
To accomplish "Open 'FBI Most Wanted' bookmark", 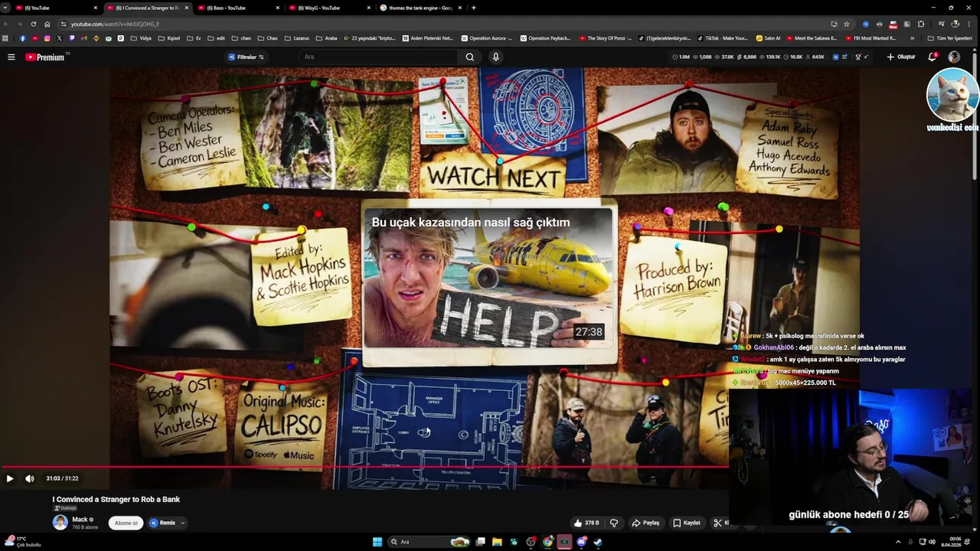I will (871, 37).
